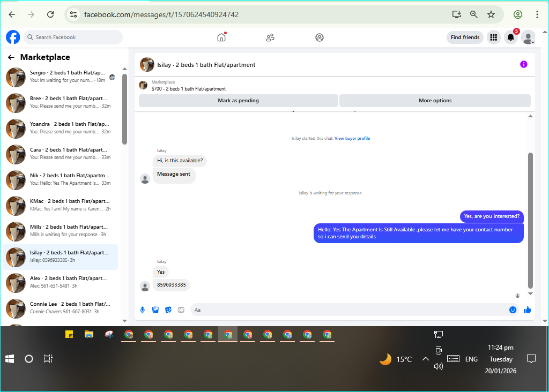Focus the Search Facebook field

[x=73, y=37]
